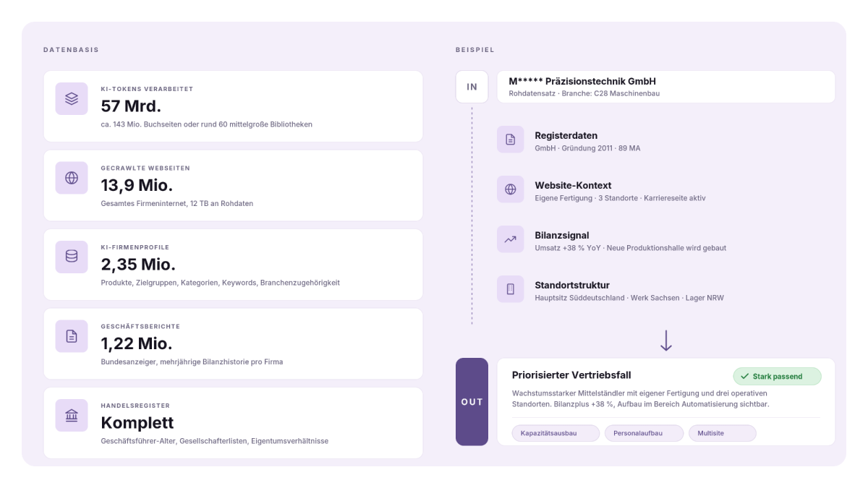Click the database icon for KI-Firmenprofile
Screen dimensions: 868x488
[x=72, y=257]
